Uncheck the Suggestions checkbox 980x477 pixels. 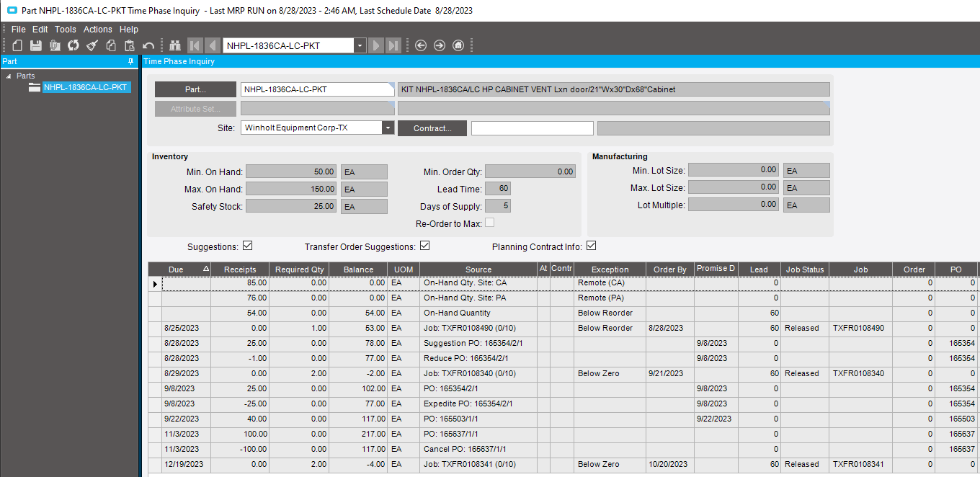[248, 246]
